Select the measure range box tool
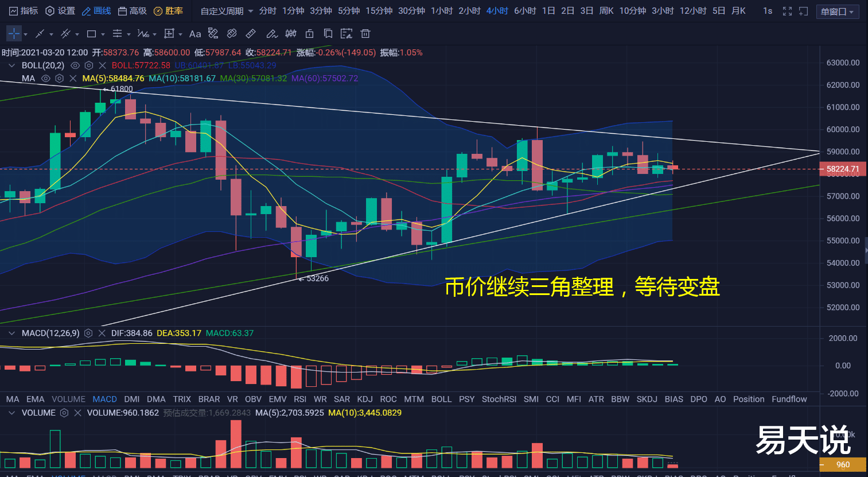Screen dimensions: 868x477 [x=169, y=34]
